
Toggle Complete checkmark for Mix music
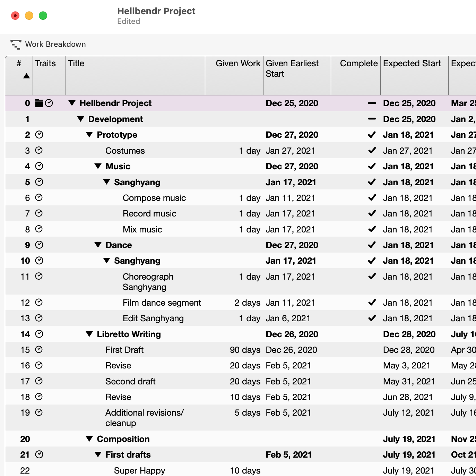pos(372,229)
